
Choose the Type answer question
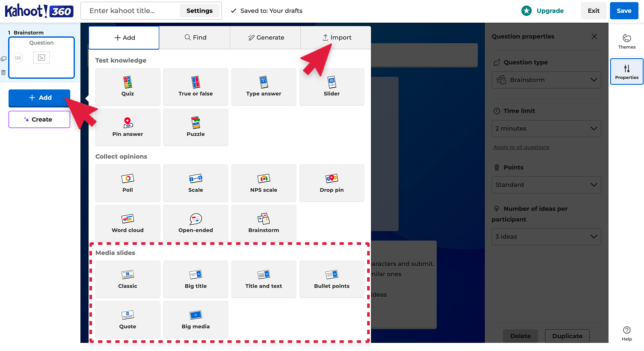click(x=264, y=86)
